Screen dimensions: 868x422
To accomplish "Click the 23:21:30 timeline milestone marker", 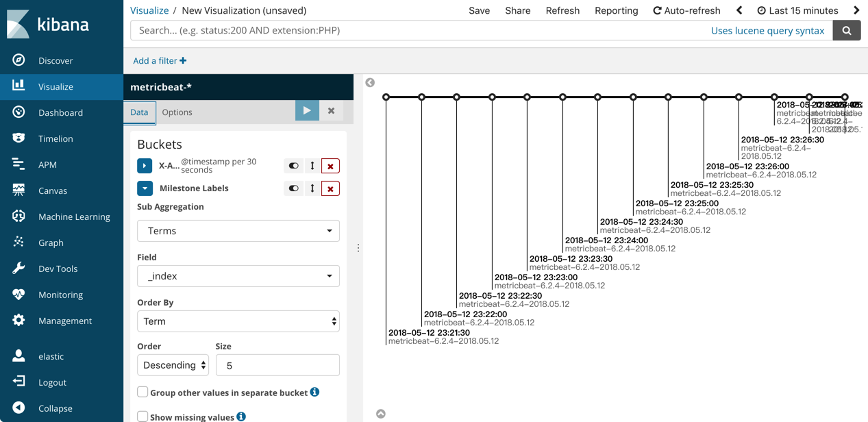I will pyautogui.click(x=386, y=97).
